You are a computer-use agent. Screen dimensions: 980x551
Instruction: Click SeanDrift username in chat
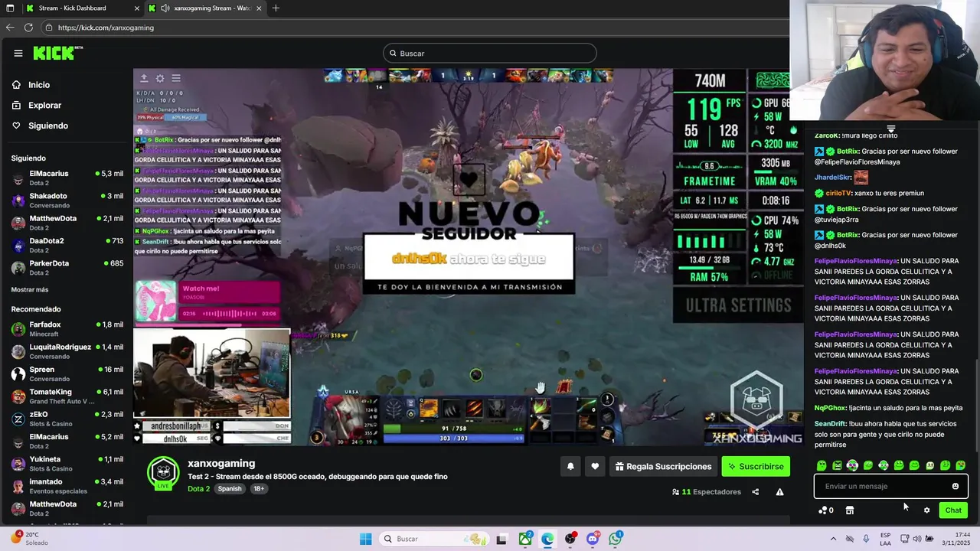click(831, 424)
